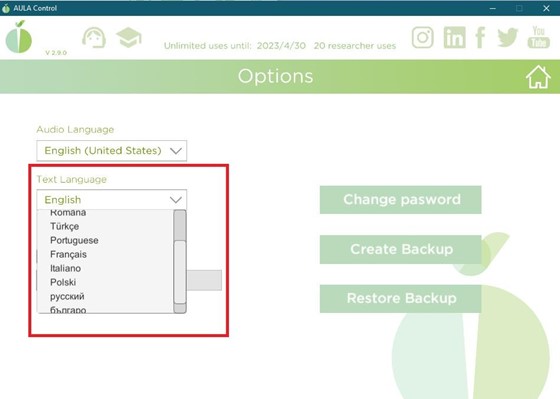Collapse the Text Language dropdown arrow
Screen dimensions: 560x399
(x=176, y=200)
